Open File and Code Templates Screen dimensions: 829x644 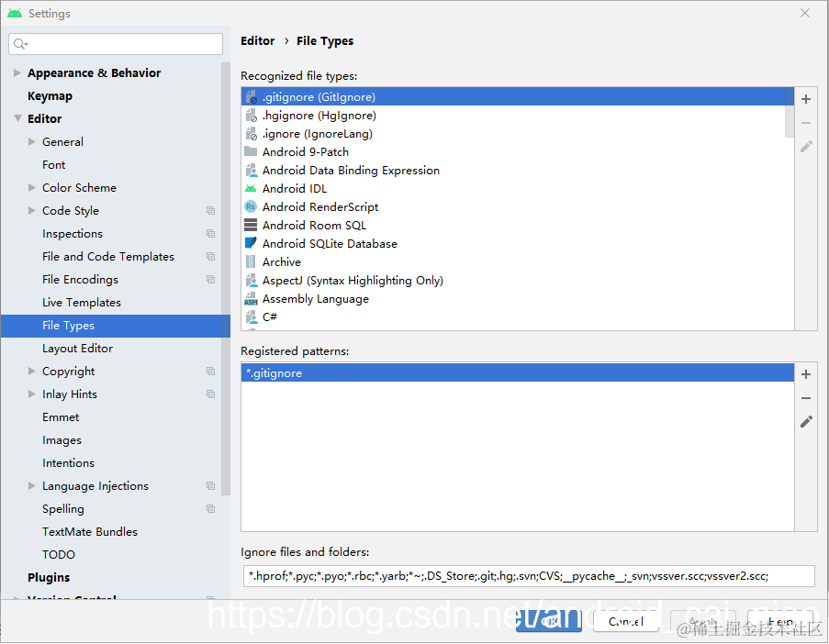[x=107, y=257]
